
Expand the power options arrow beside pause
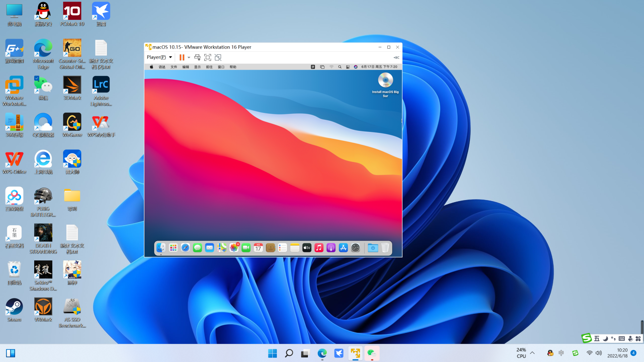click(x=189, y=58)
